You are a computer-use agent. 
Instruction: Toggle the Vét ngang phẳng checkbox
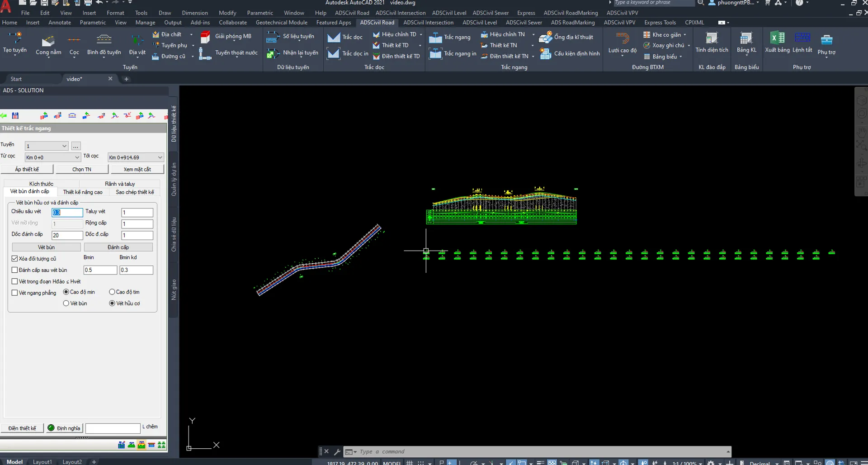(x=14, y=293)
